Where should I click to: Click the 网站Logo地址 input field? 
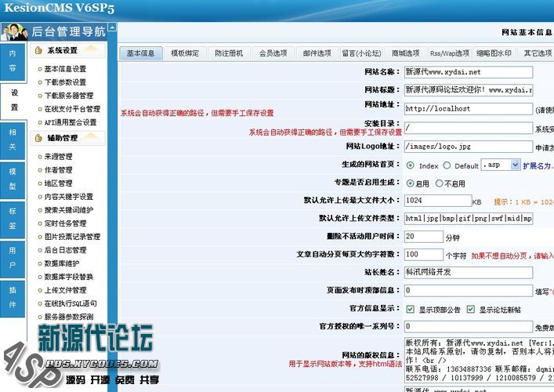click(x=469, y=147)
